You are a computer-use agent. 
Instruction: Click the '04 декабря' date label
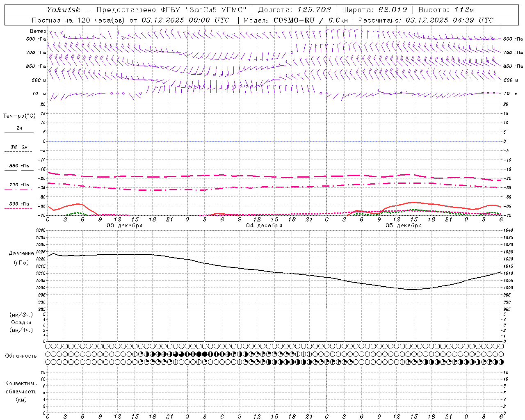point(264,226)
